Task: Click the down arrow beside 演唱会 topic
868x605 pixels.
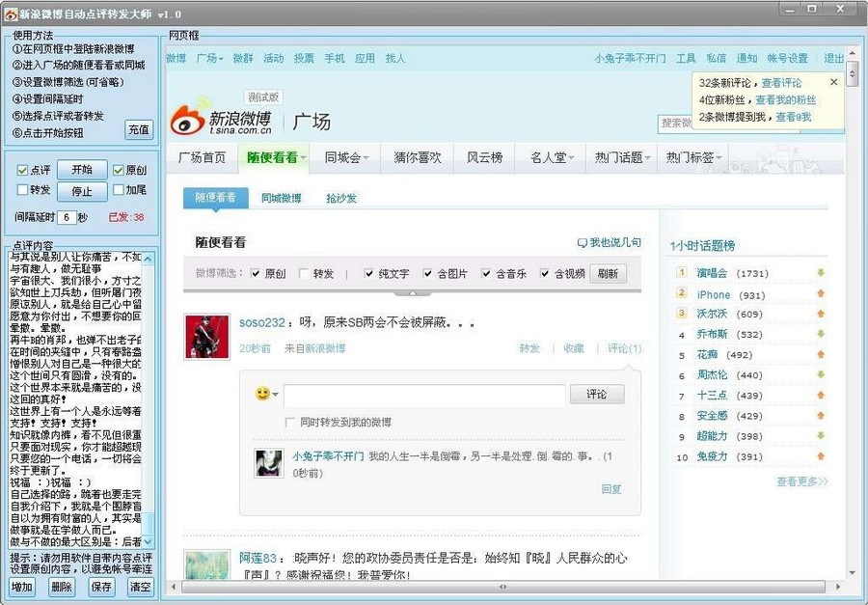Action: click(821, 272)
